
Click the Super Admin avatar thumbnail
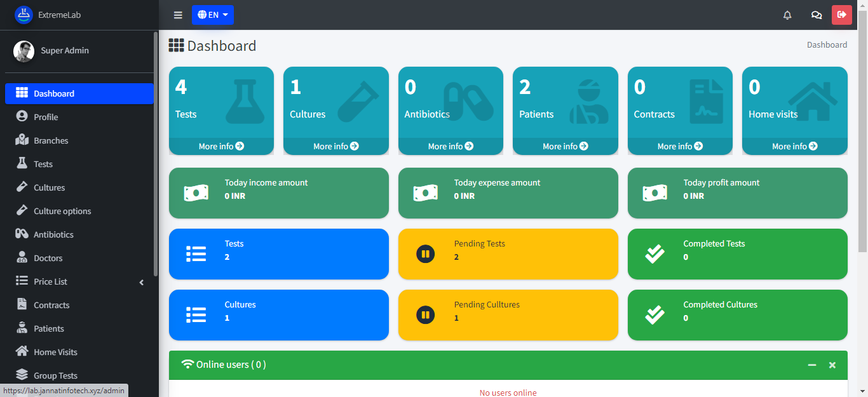24,51
